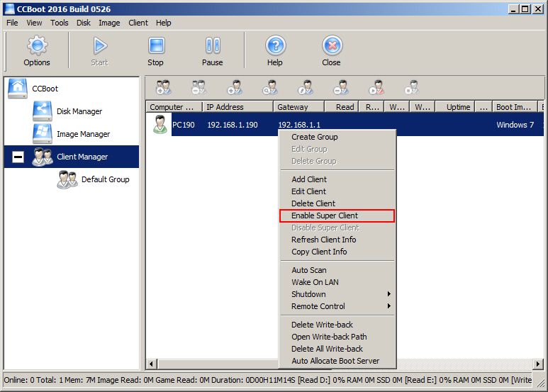Viewport: 548px width, 392px height.
Task: Choose Delete All Write-back
Action: coord(337,349)
